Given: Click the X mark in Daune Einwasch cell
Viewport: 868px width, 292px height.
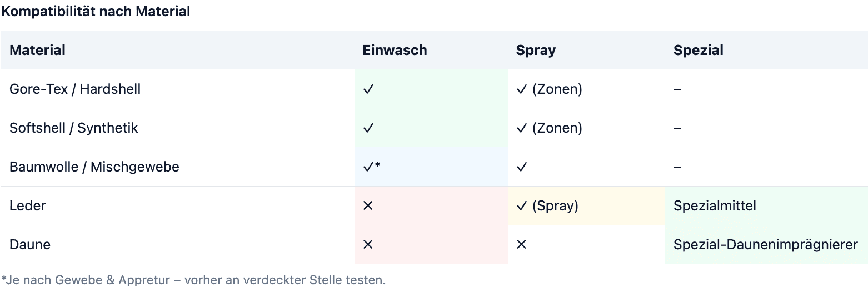Looking at the screenshot, I should coord(367,244).
